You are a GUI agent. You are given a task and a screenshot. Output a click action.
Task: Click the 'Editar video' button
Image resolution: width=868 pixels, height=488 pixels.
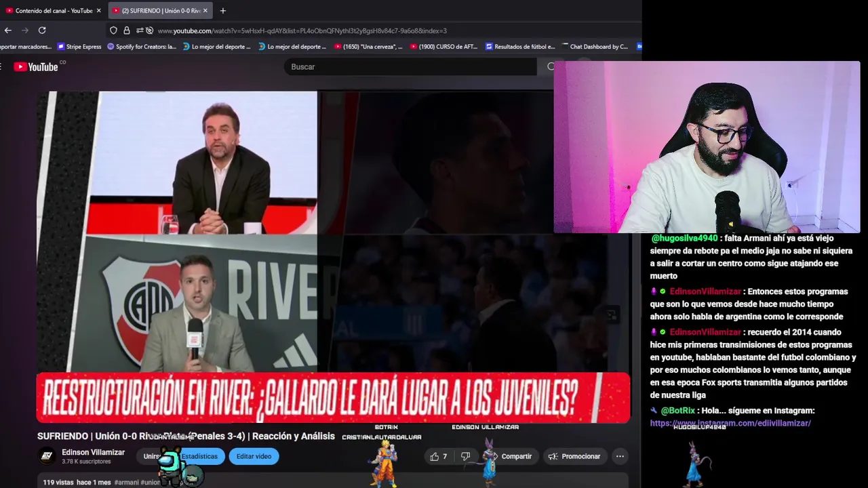pyautogui.click(x=254, y=456)
